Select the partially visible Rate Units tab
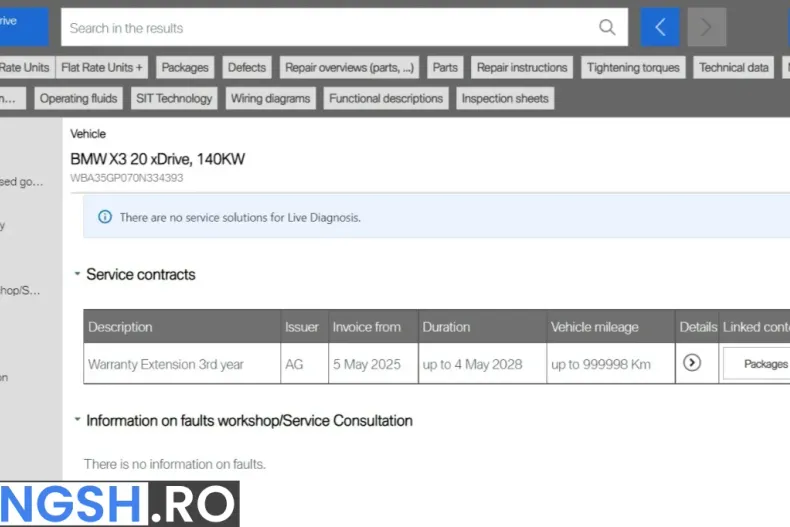The height and width of the screenshot is (527, 790). click(26, 68)
